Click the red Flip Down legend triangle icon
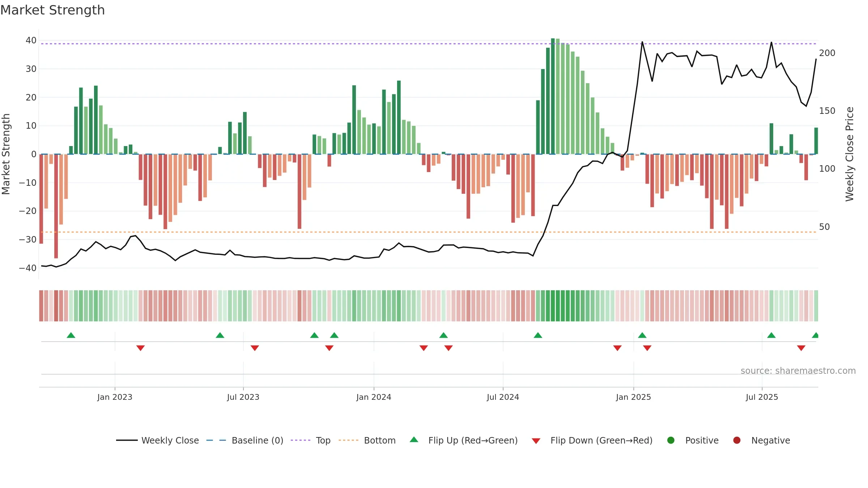 (536, 441)
